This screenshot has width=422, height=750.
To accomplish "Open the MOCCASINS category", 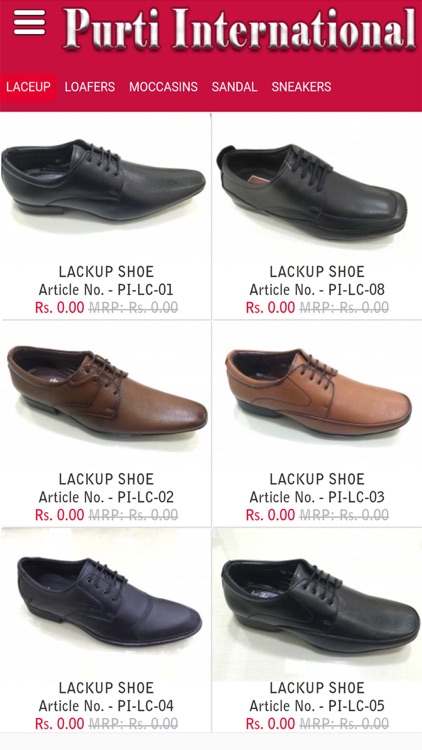I will [163, 87].
